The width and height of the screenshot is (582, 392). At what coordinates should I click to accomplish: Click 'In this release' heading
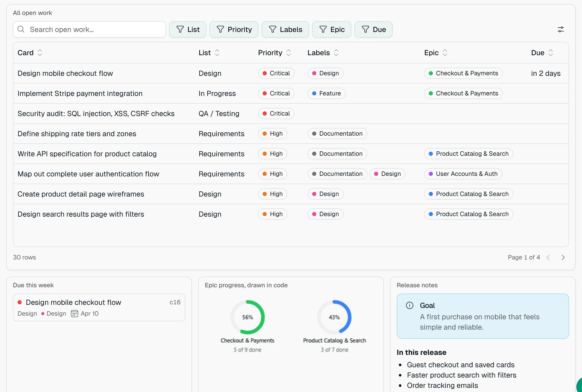pyautogui.click(x=421, y=352)
